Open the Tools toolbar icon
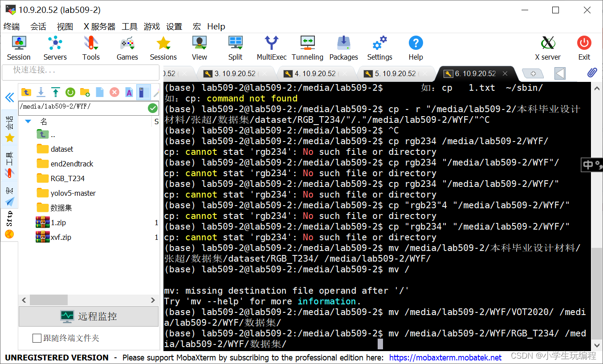Screen dimensions: 603x364 point(91,48)
